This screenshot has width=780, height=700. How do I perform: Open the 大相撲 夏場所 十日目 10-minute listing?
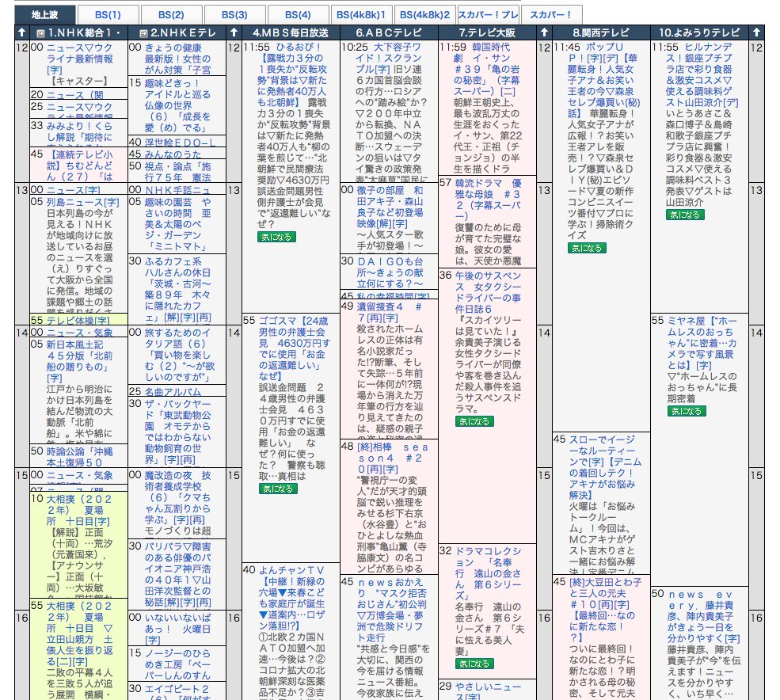point(79,511)
